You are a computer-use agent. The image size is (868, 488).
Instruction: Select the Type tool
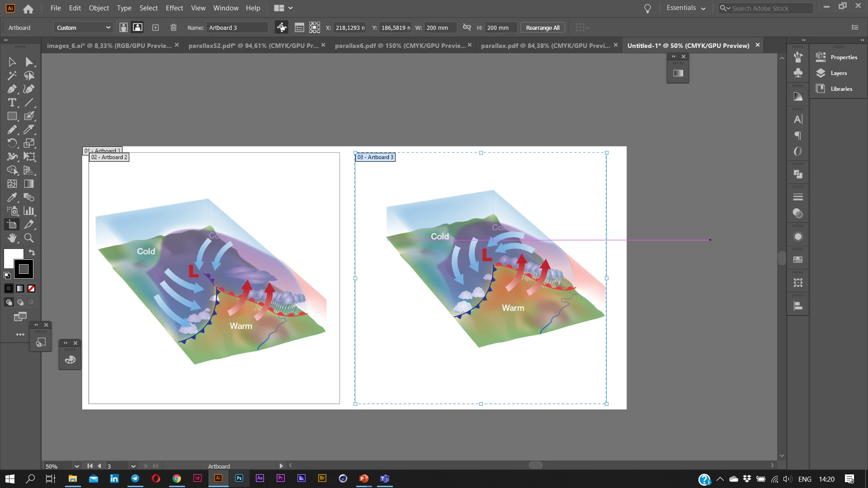pos(12,103)
